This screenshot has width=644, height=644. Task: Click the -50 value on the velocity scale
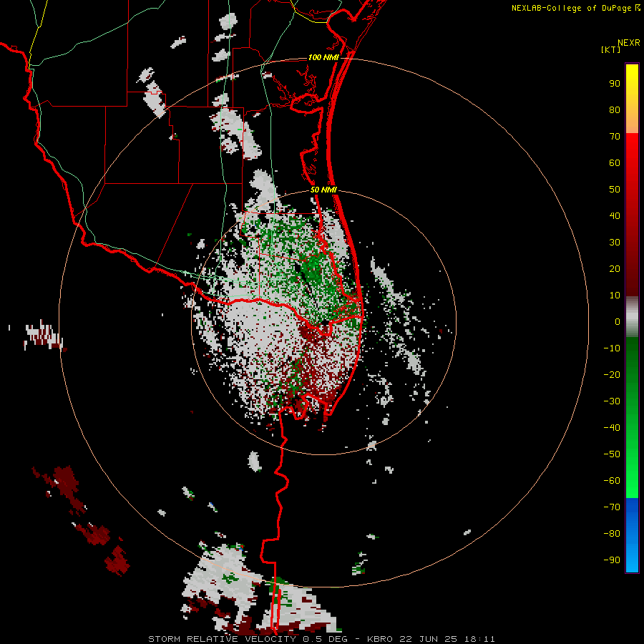pos(612,454)
